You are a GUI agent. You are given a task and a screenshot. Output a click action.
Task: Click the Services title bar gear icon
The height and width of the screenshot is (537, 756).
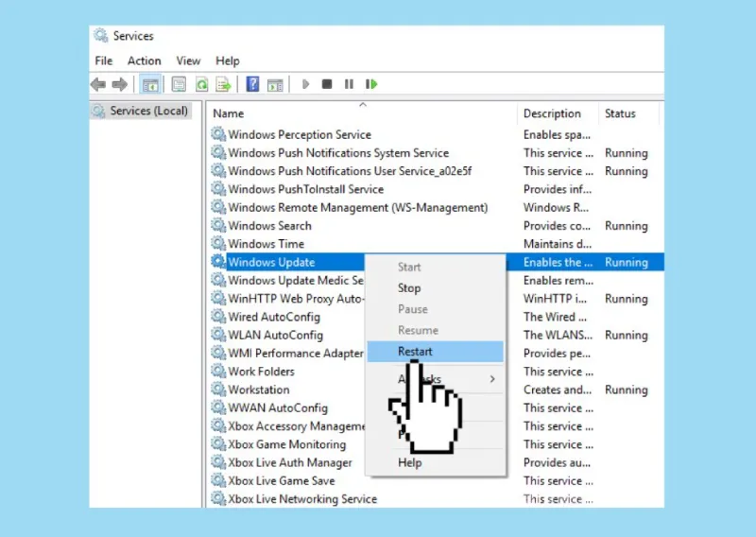(100, 35)
